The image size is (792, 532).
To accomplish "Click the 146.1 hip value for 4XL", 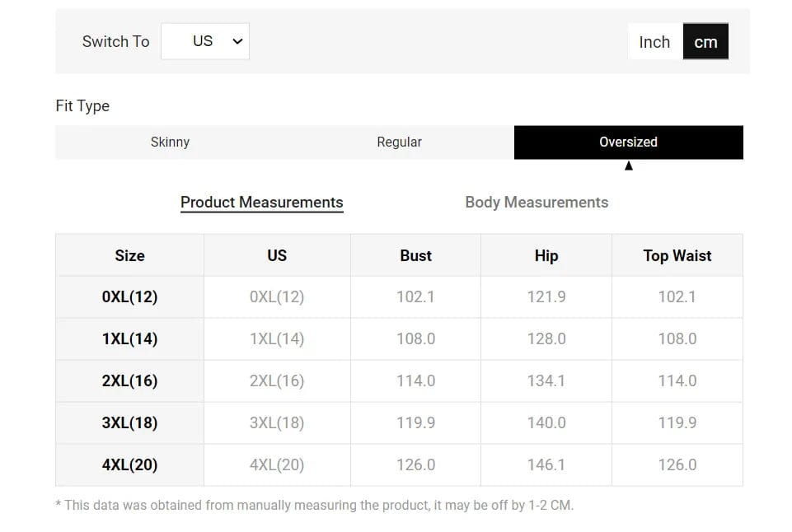I will point(546,464).
